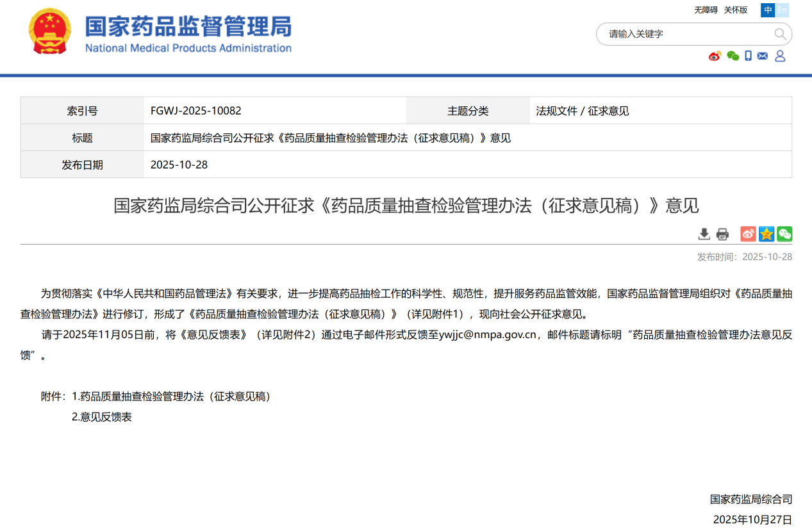Share to QQ Zone star icon
The height and width of the screenshot is (531, 812).
[x=766, y=234]
